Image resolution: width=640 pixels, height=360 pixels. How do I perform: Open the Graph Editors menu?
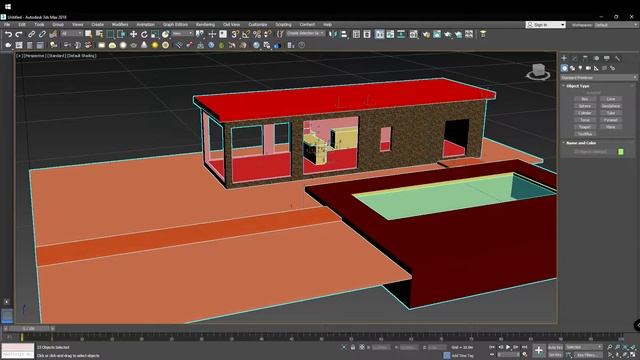[175, 25]
